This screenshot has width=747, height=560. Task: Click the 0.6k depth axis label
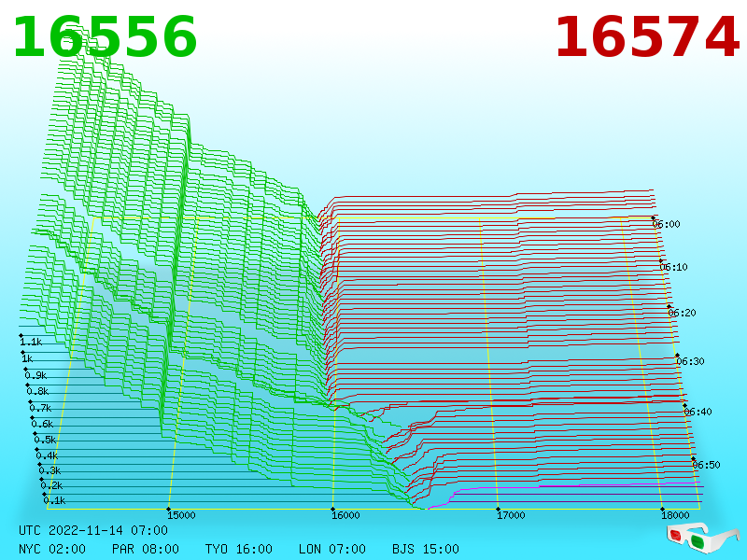(42, 424)
